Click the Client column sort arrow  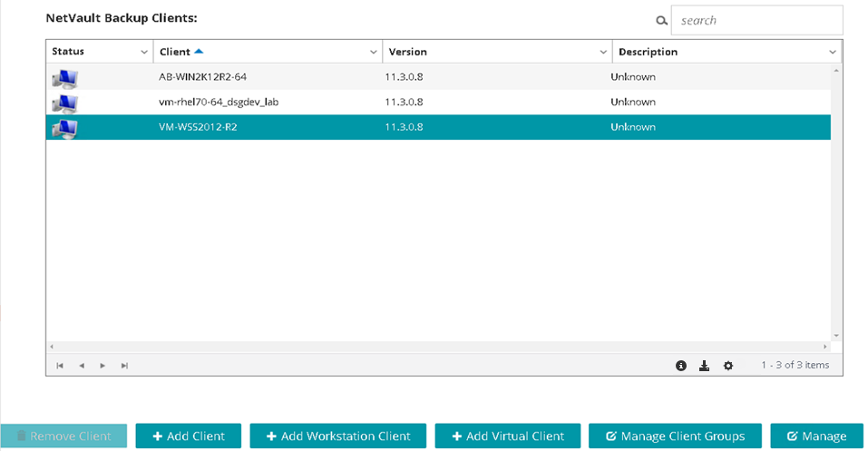click(x=199, y=51)
